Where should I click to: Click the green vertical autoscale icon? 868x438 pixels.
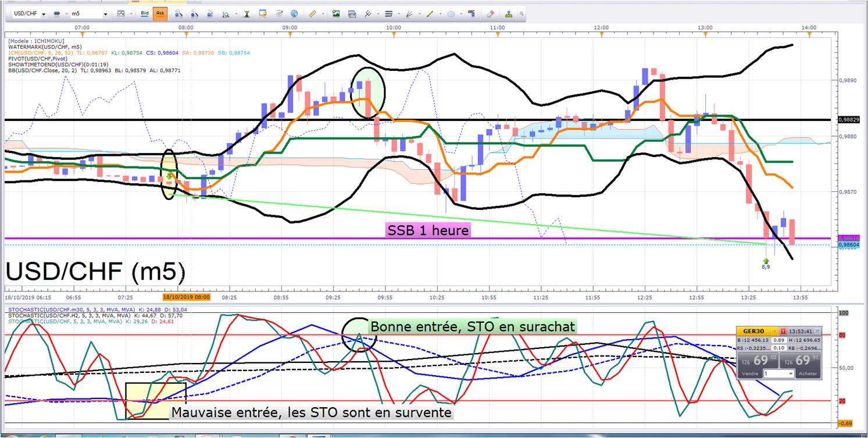(x=247, y=14)
